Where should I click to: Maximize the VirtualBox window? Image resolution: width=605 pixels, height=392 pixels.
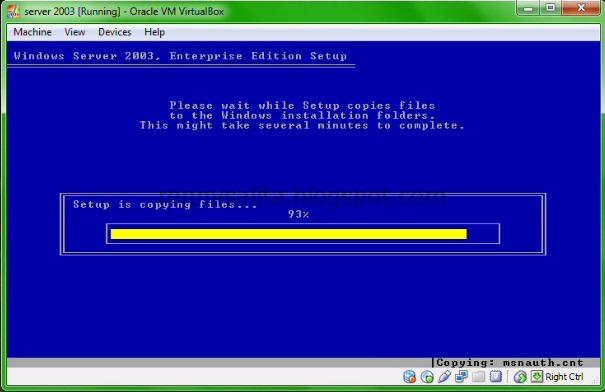coord(551,8)
